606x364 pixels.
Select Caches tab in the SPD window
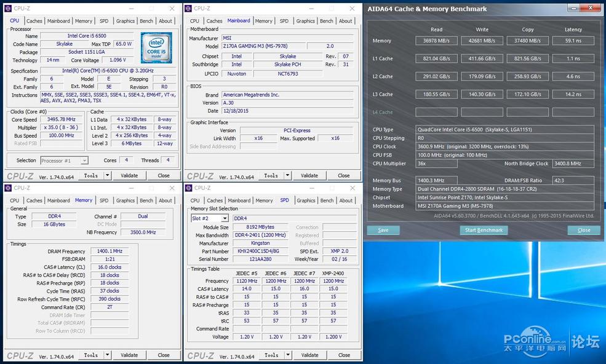point(215,200)
